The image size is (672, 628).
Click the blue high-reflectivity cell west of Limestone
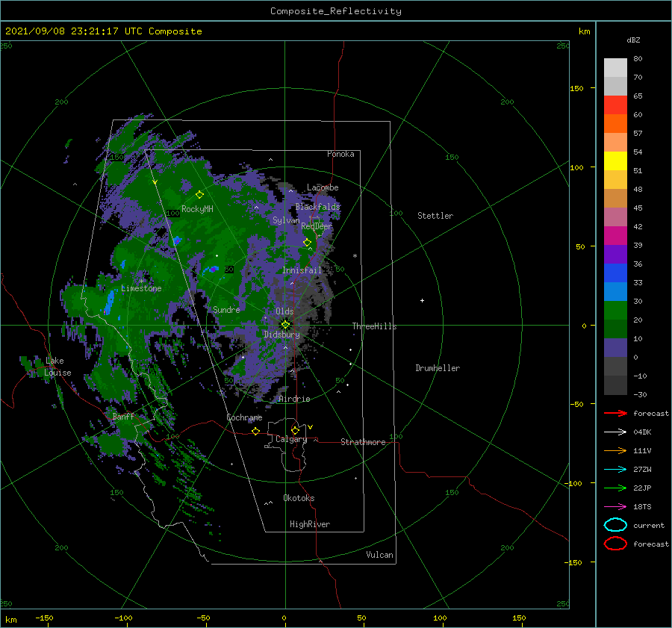click(x=109, y=302)
